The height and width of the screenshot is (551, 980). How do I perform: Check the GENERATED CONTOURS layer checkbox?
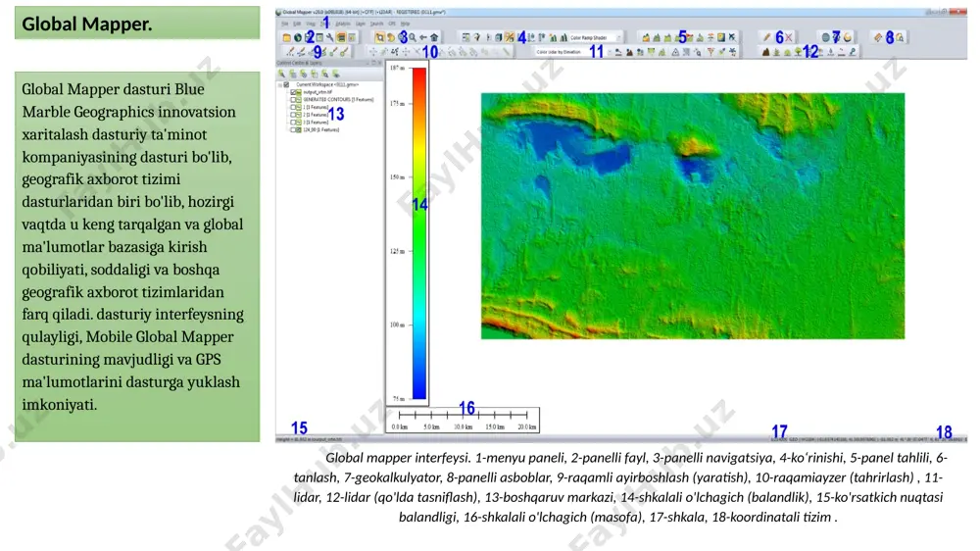click(292, 99)
